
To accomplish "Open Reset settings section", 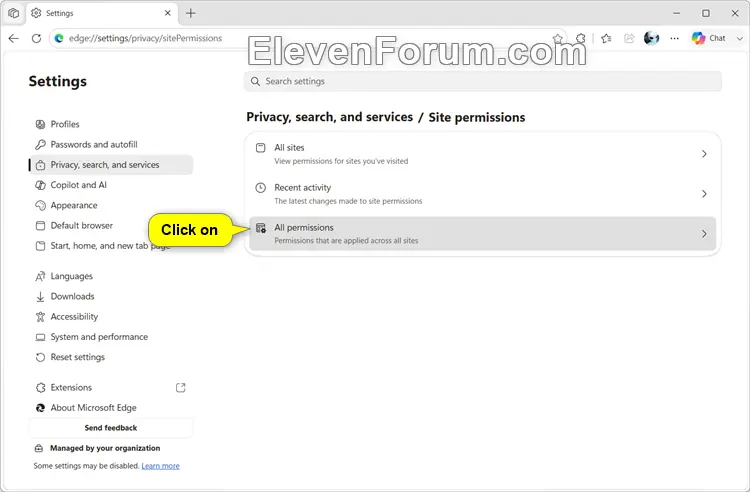I will point(110,357).
